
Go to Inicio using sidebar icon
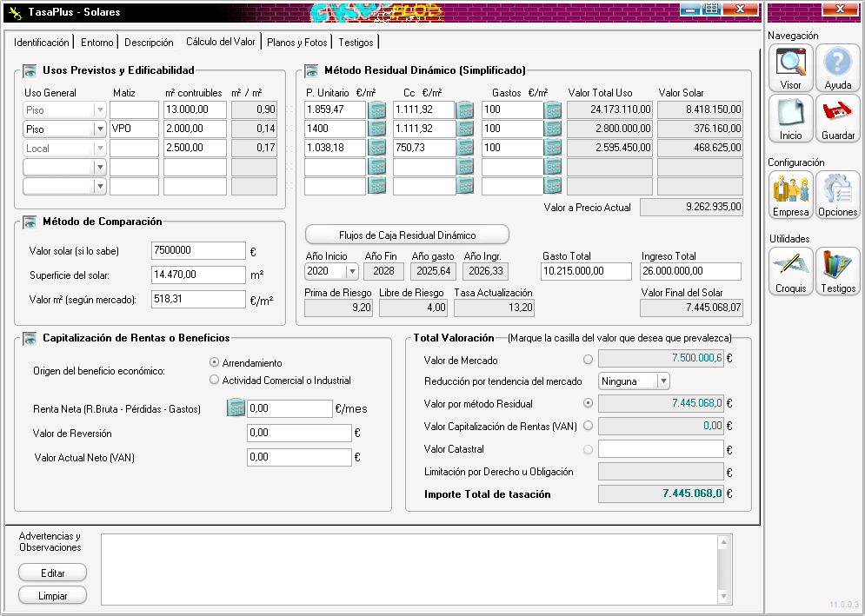tap(790, 118)
